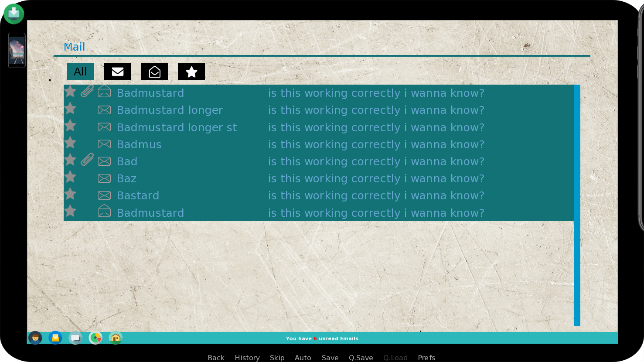Click the open envelope beside the paperclip Badmustard row
Viewport: 644px width, 362px height.
click(104, 91)
